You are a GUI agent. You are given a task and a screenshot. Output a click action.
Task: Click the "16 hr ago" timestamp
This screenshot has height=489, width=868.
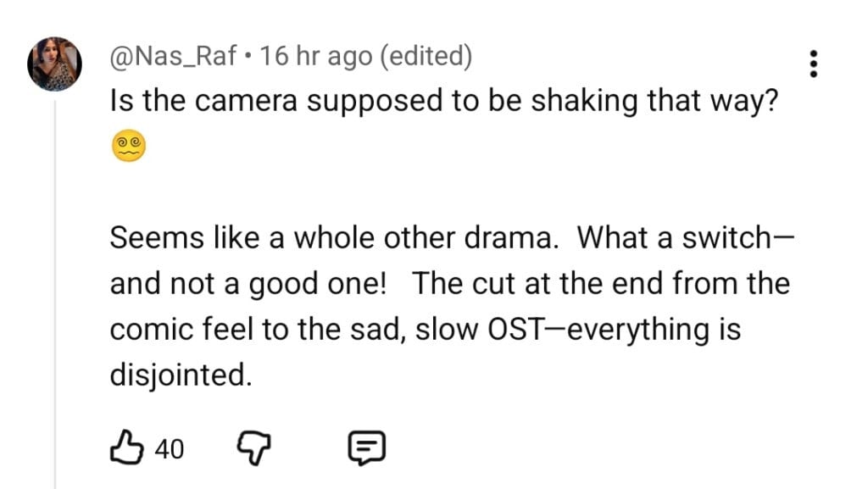[x=316, y=56]
